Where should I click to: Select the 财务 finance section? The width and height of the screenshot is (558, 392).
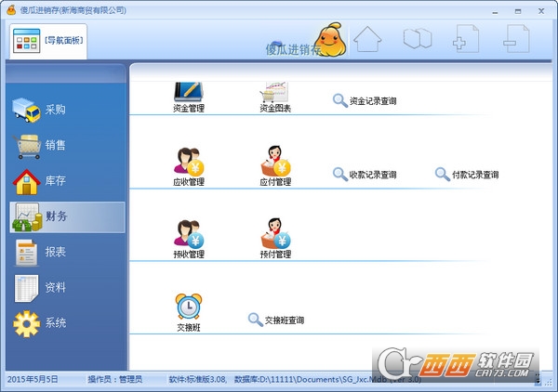(67, 216)
